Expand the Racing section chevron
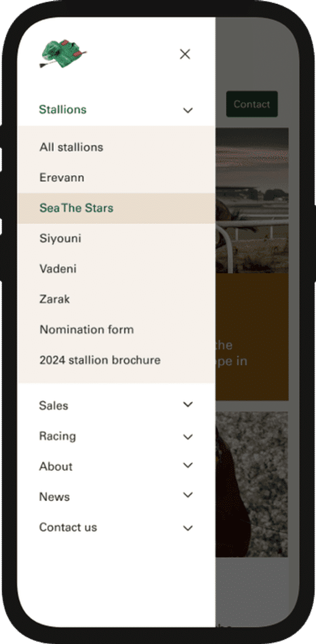 pyautogui.click(x=187, y=435)
